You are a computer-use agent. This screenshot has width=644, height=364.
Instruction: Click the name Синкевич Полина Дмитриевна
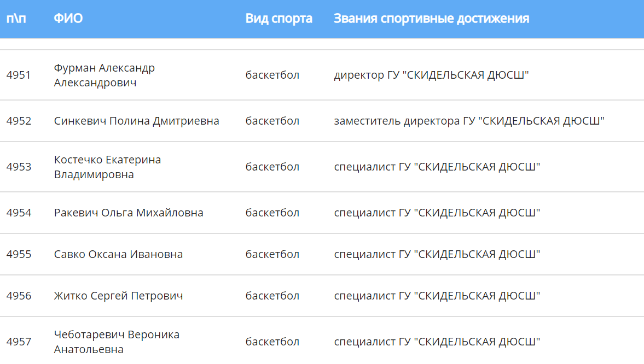click(136, 121)
